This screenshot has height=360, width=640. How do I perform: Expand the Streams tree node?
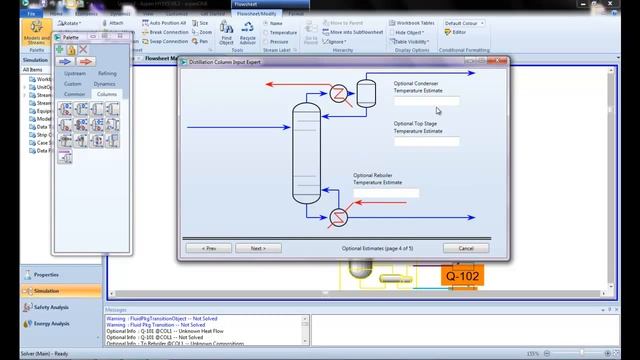point(24,95)
